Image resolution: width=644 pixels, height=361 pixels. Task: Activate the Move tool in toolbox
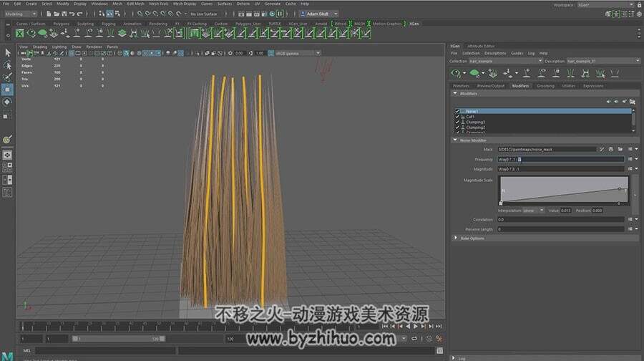click(7, 90)
